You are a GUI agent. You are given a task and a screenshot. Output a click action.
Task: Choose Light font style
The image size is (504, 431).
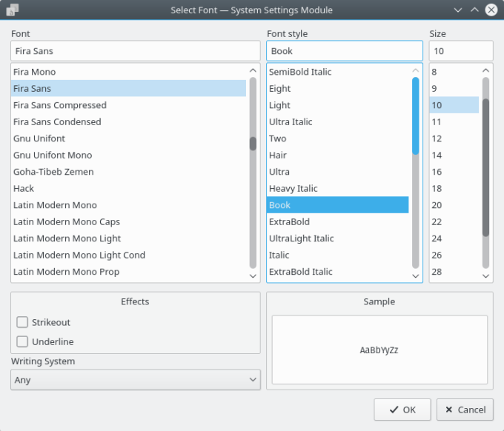(x=338, y=105)
